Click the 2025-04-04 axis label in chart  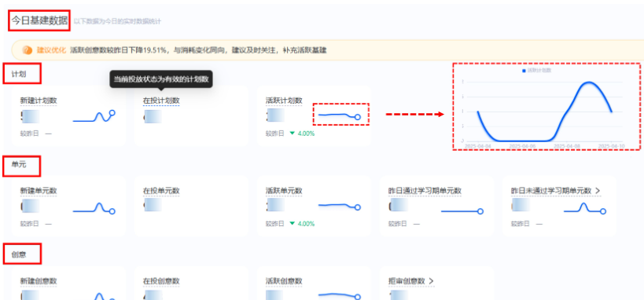pyautogui.click(x=478, y=146)
